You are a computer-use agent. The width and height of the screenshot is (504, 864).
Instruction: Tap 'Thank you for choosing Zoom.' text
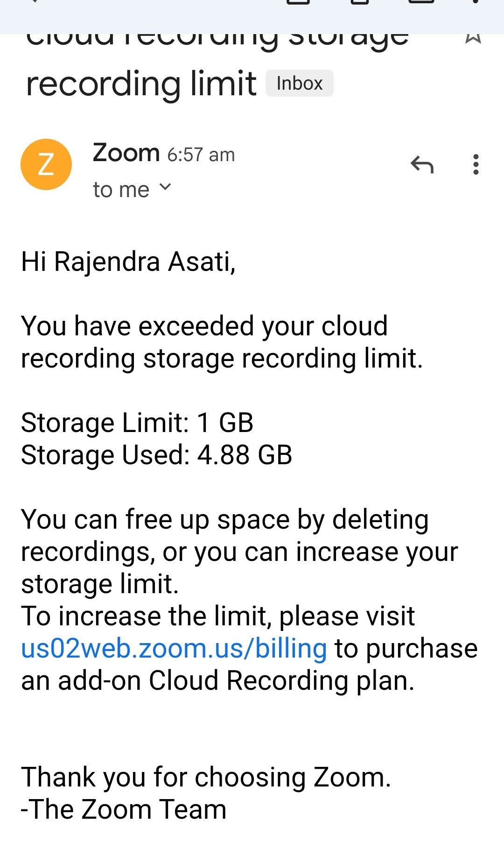pos(206,778)
